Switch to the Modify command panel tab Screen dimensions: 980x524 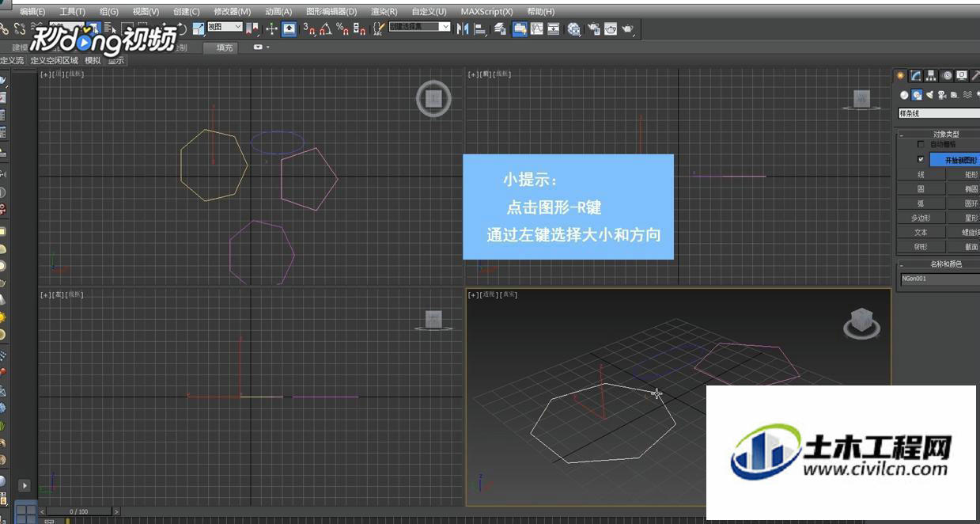pyautogui.click(x=915, y=76)
